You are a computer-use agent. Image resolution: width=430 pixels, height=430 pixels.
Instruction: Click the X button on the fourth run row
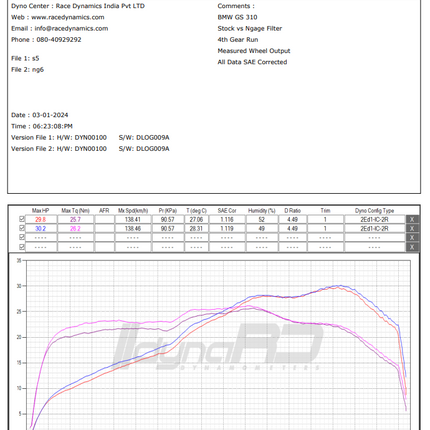pyautogui.click(x=412, y=247)
